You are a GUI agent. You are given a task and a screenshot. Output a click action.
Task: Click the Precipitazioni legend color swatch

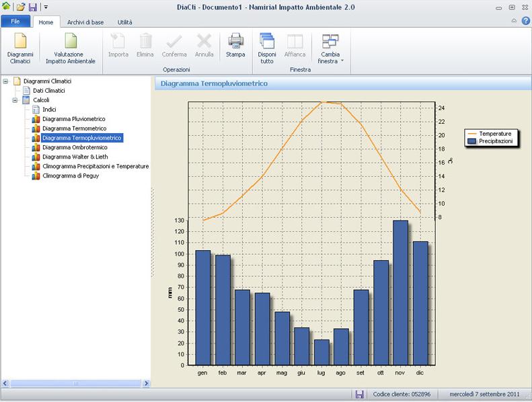[472, 142]
